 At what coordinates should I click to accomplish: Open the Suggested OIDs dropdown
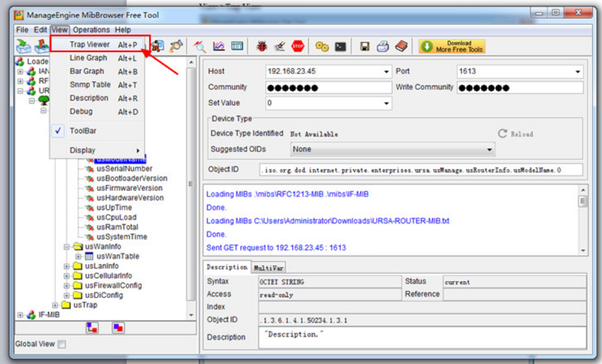(392, 149)
